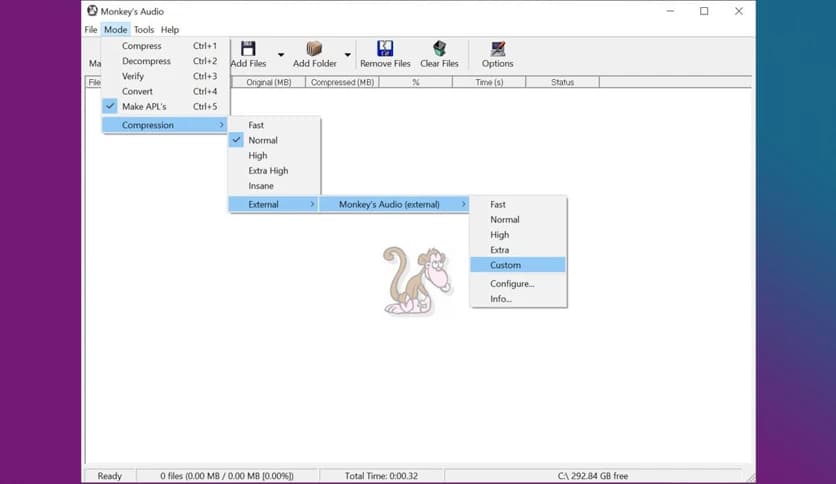Click the Add Folder box icon
Viewport: 836px width, 484px height.
pos(314,49)
